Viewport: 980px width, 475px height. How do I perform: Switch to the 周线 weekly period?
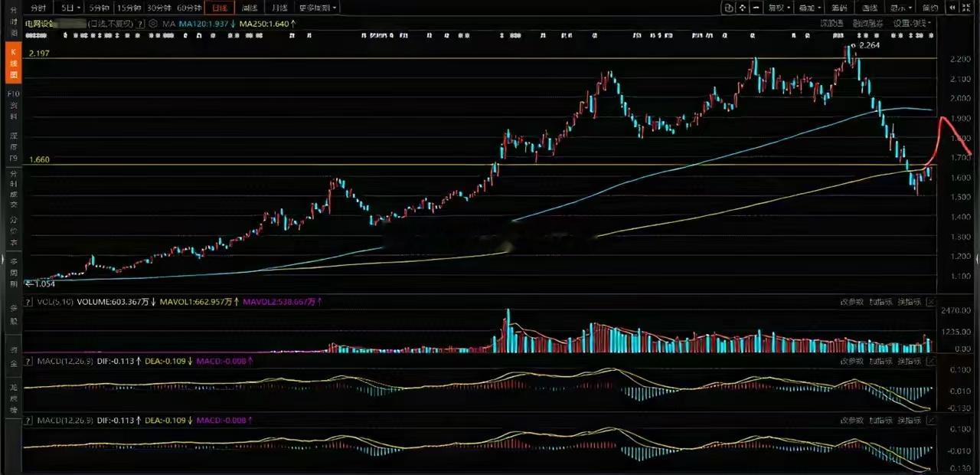249,8
